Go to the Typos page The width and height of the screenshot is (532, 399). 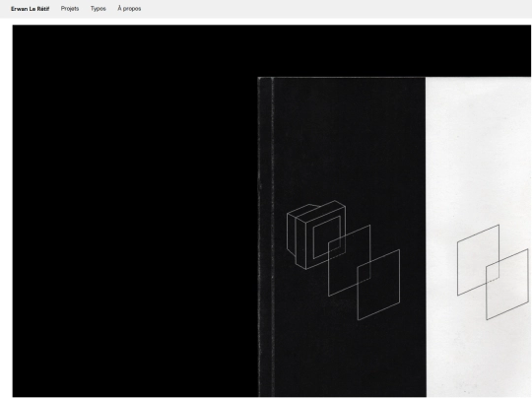[99, 9]
